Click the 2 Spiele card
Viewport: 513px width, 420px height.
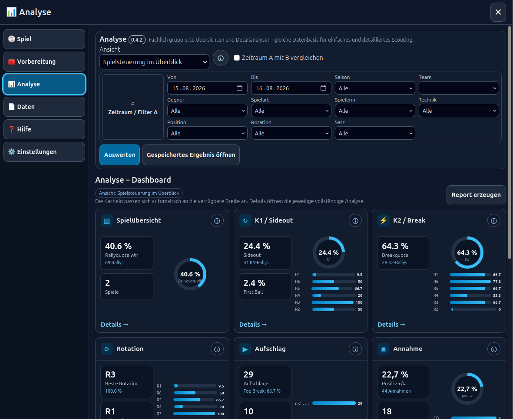tap(126, 286)
